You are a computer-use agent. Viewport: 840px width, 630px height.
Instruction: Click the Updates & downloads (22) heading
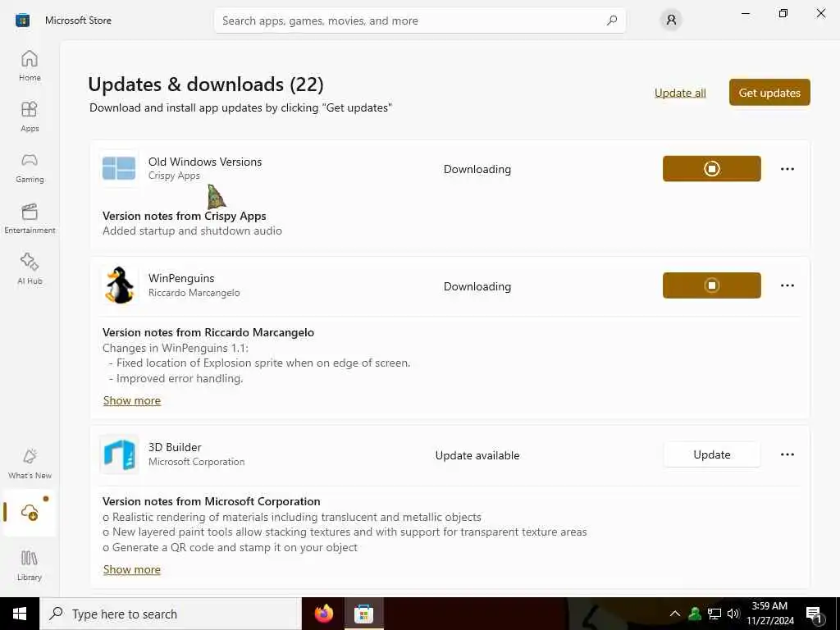pos(206,84)
